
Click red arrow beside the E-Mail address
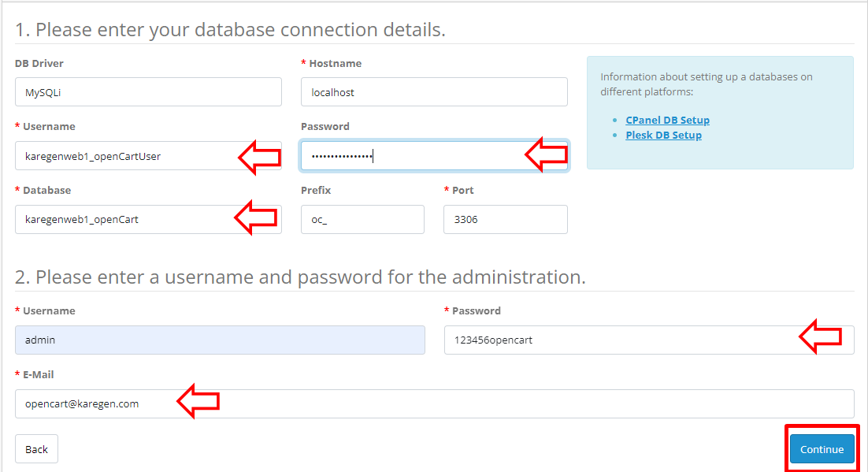pyautogui.click(x=198, y=400)
